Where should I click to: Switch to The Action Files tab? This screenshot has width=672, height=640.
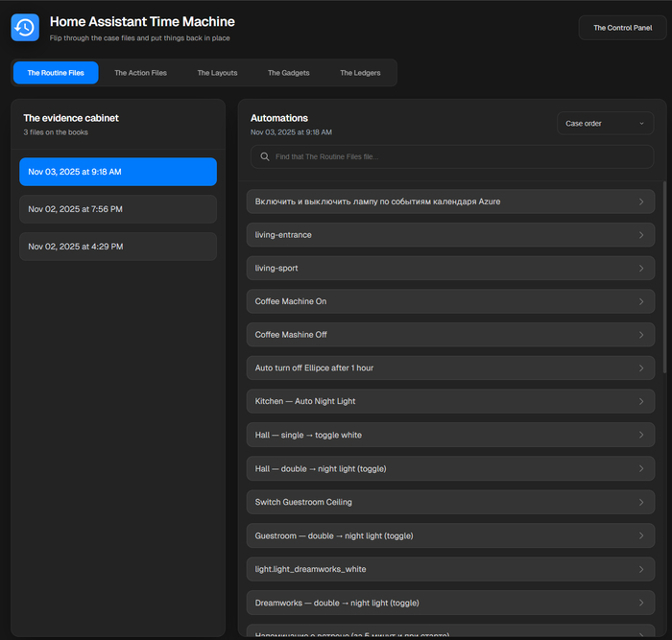pyautogui.click(x=140, y=73)
